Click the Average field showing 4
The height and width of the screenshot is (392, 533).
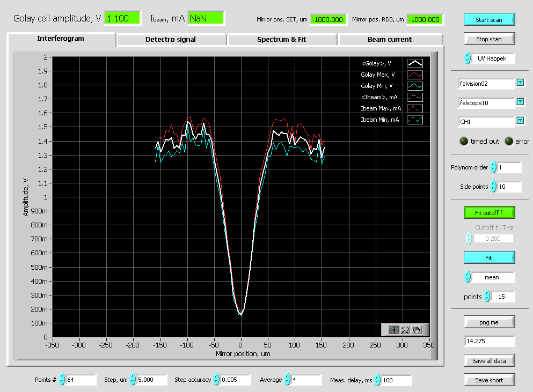pyautogui.click(x=306, y=380)
